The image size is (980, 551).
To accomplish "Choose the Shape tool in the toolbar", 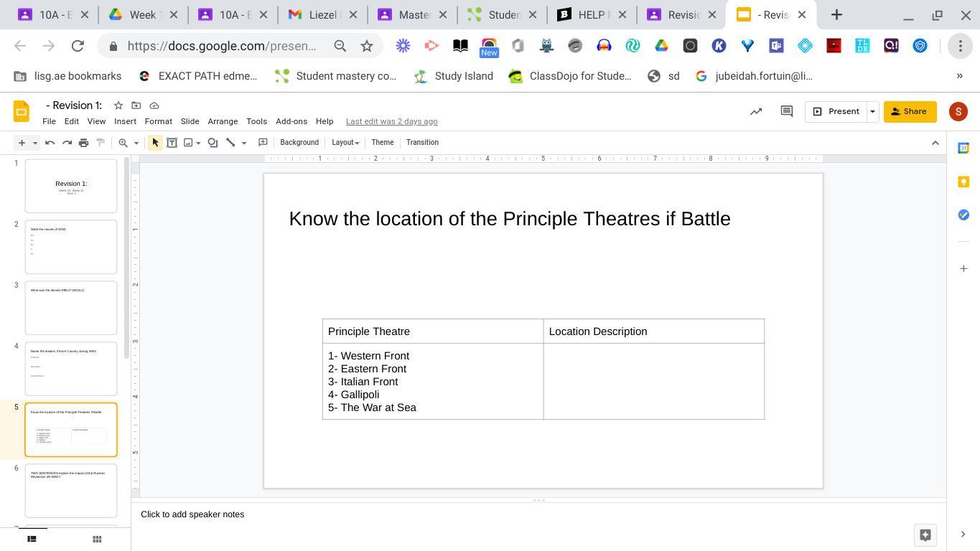I will coord(213,143).
